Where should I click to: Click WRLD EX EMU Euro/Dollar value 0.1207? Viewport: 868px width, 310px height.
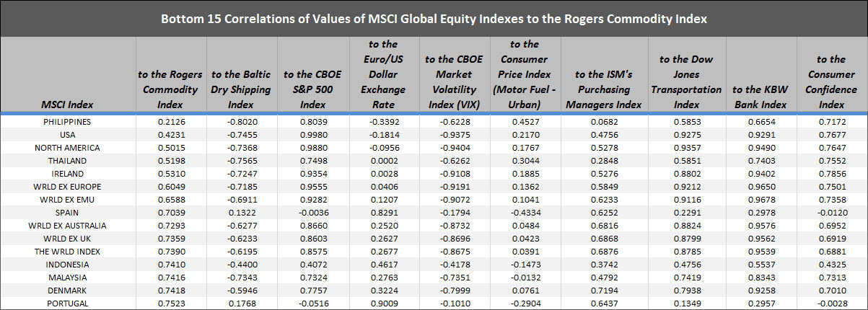tap(385, 200)
